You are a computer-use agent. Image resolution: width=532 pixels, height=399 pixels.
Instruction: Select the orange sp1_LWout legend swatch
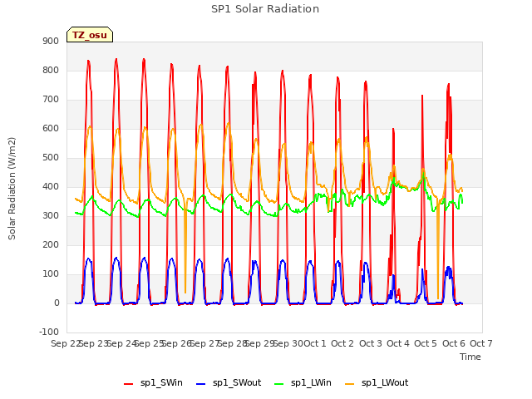pyautogui.click(x=349, y=384)
